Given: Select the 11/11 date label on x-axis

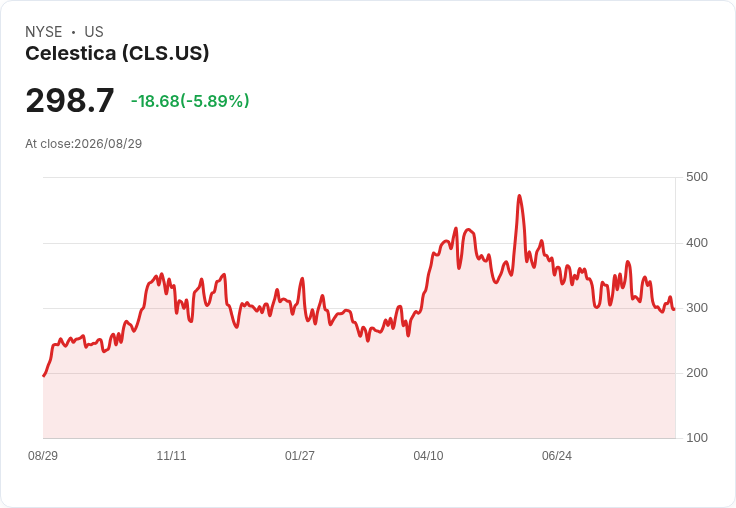Looking at the screenshot, I should click(171, 455).
